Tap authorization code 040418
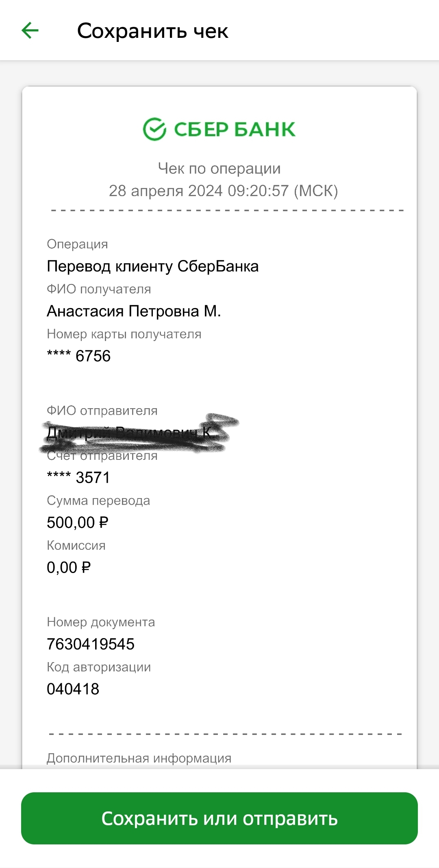The width and height of the screenshot is (439, 868). [x=73, y=689]
